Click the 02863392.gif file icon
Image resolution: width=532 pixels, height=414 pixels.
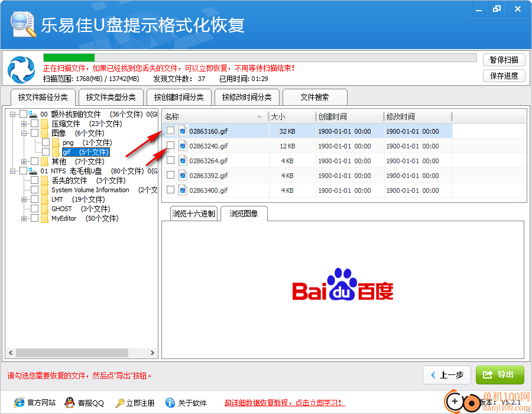(183, 176)
